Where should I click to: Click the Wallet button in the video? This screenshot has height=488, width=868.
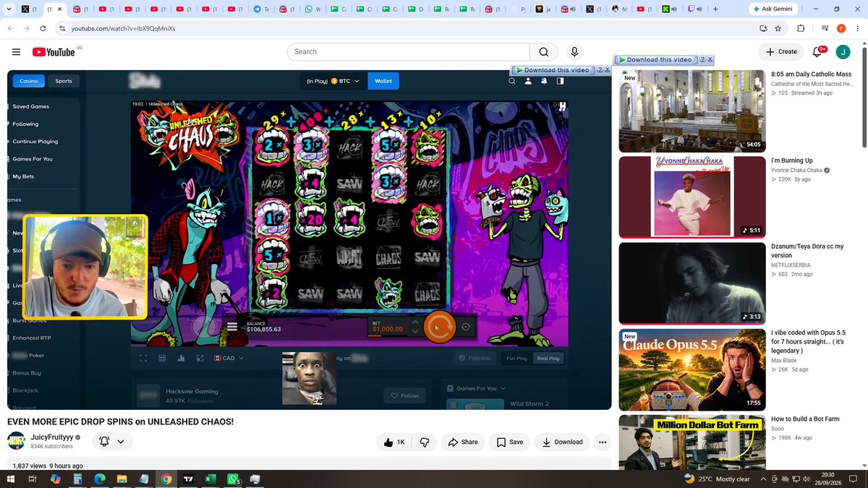tap(383, 81)
